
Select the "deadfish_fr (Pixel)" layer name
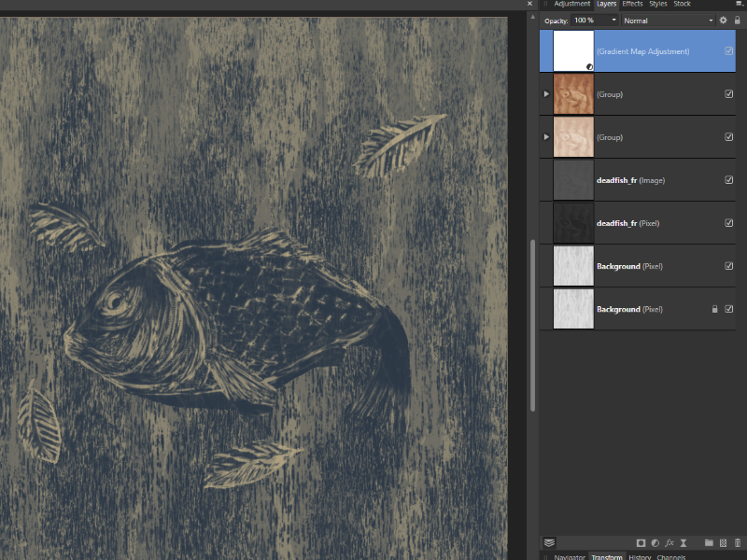click(627, 223)
